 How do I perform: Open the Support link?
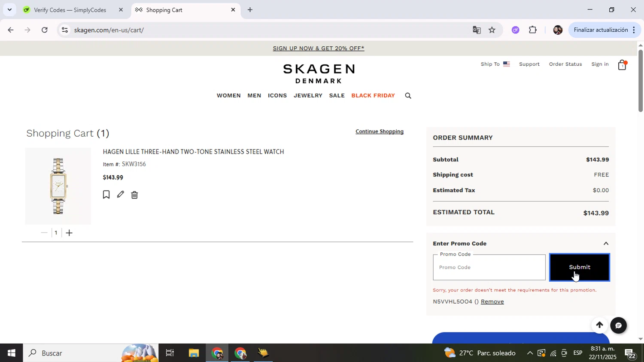pos(529,64)
